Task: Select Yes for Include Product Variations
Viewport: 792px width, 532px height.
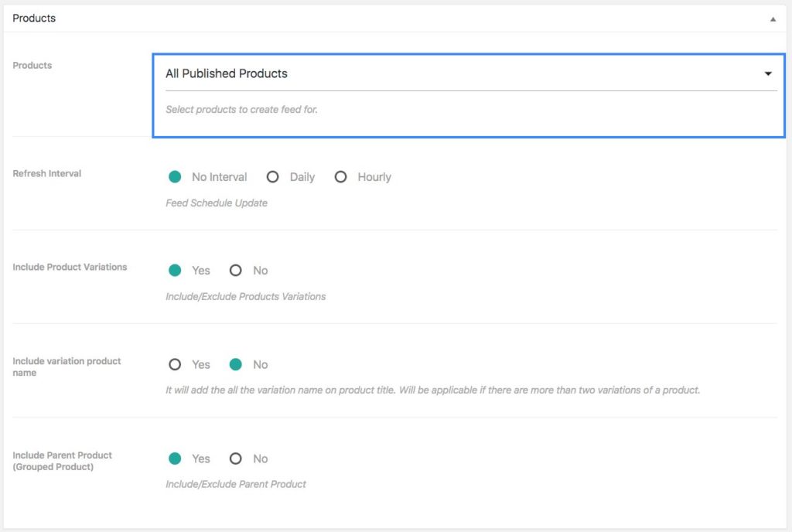Action: 175,271
